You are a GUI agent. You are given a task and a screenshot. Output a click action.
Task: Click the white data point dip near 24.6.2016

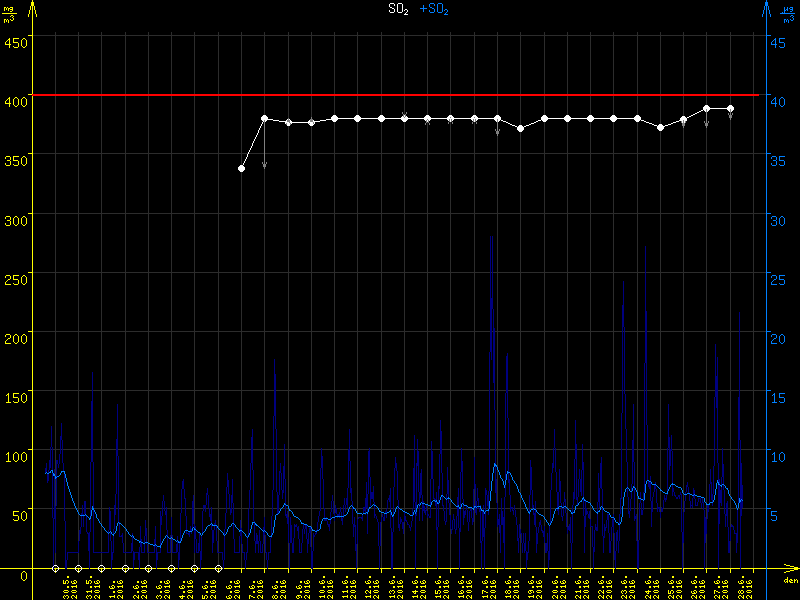(660, 128)
